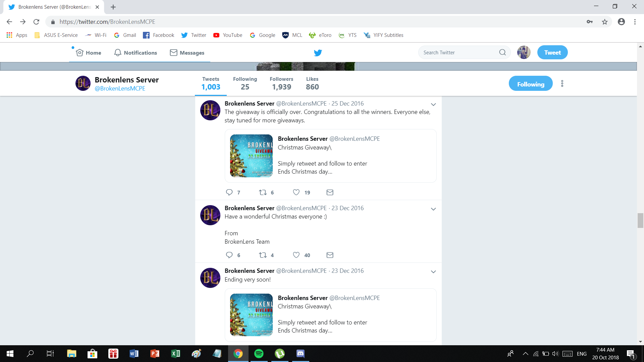Click the address bar URL
This screenshot has width=644, height=362.
point(107,22)
